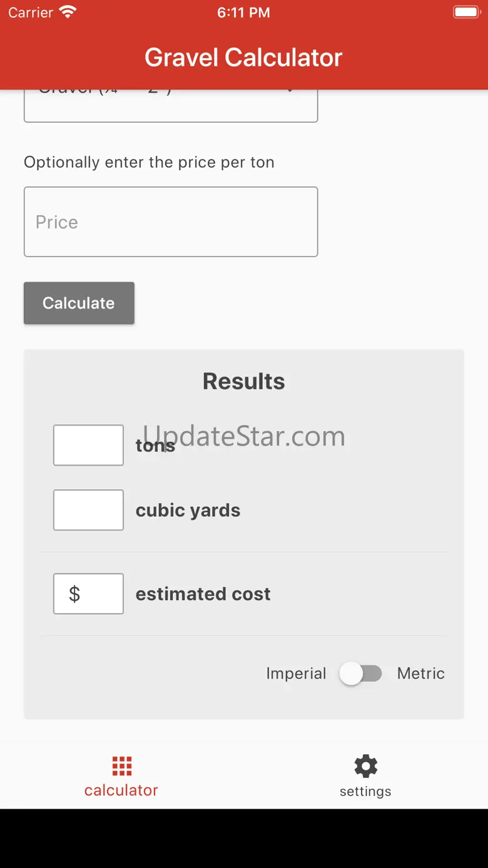This screenshot has height=868, width=488.
Task: Tap the Gravel Calculator header title
Action: (243, 58)
